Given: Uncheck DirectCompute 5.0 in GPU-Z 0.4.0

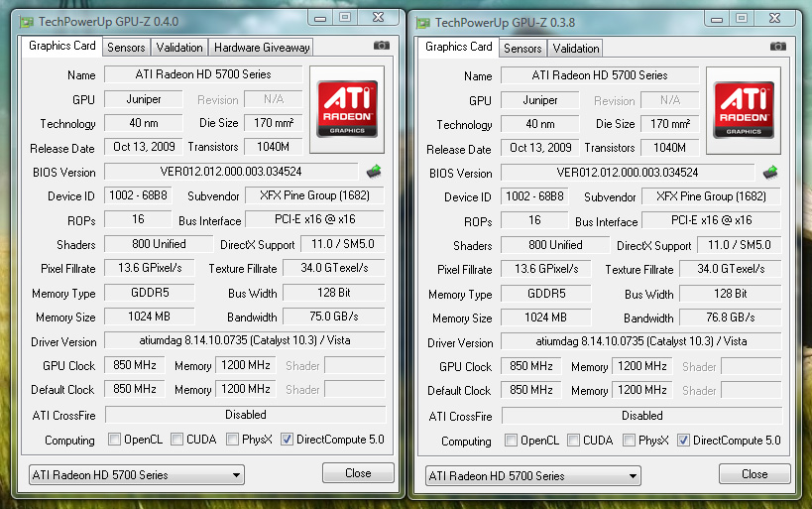Looking at the screenshot, I should 288,440.
